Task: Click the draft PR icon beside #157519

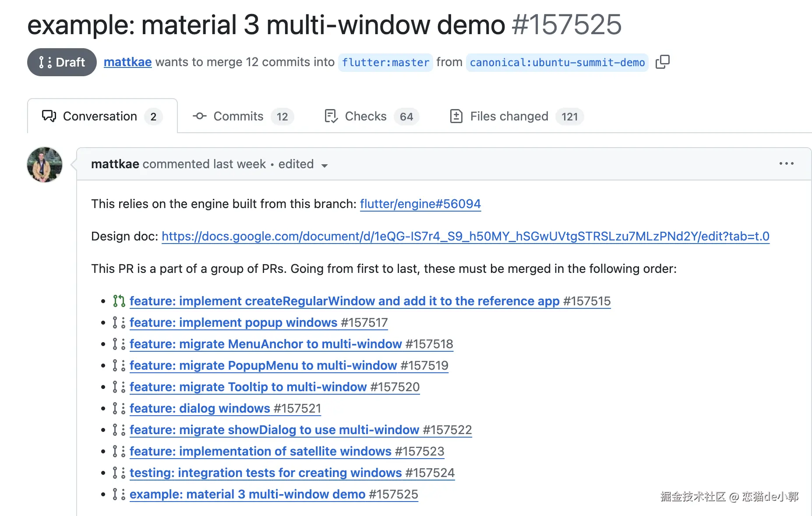Action: pyautogui.click(x=119, y=365)
